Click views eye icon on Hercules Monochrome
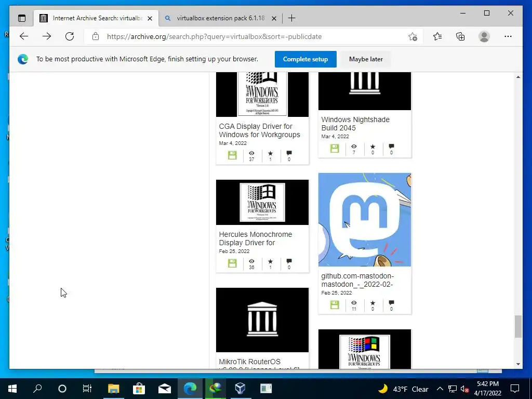This screenshot has width=532, height=399. (251, 261)
